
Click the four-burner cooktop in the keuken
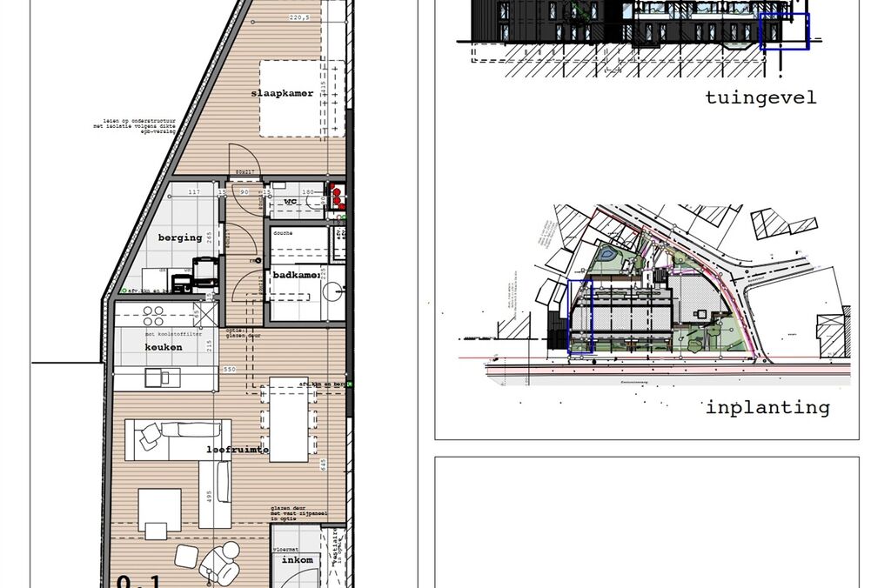(x=153, y=314)
